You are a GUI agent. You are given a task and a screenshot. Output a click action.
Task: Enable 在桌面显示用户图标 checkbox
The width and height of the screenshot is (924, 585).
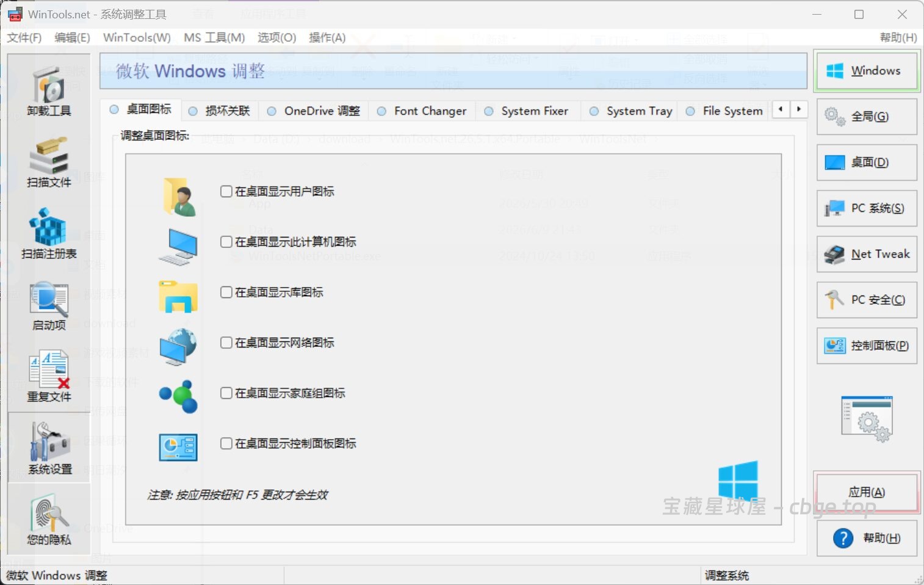point(226,191)
